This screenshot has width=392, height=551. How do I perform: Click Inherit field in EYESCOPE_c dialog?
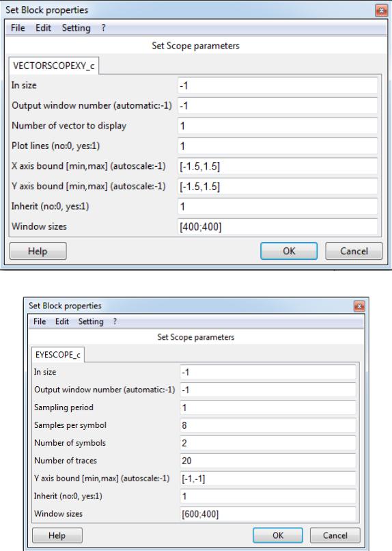[268, 496]
